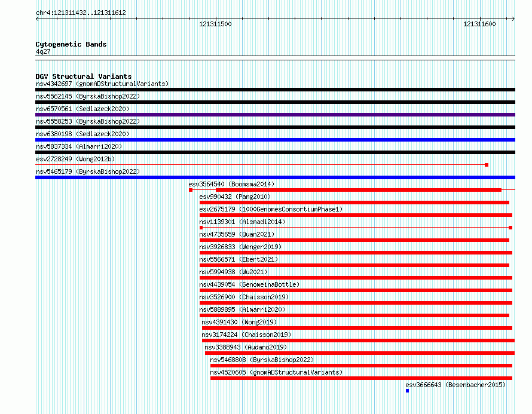Screen dimensions: 532x414
Task: Select the purple bar of nsv6570561
Action: tap(275, 115)
